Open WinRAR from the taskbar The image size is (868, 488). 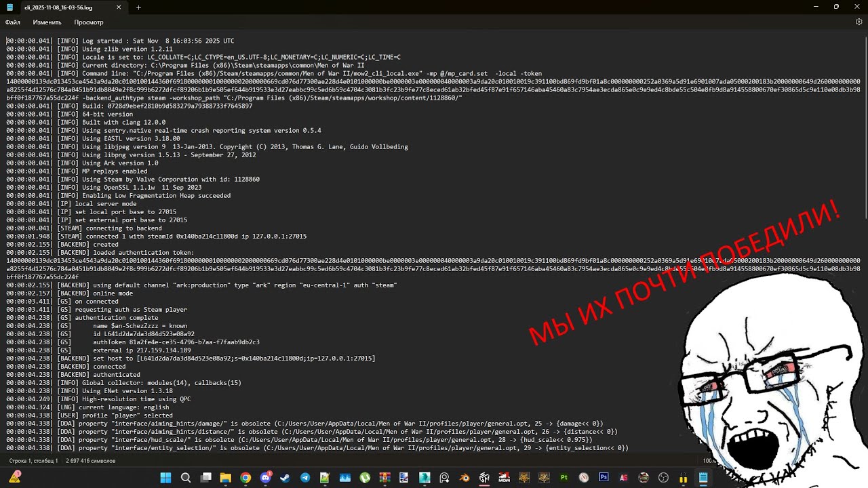pyautogui.click(x=384, y=478)
